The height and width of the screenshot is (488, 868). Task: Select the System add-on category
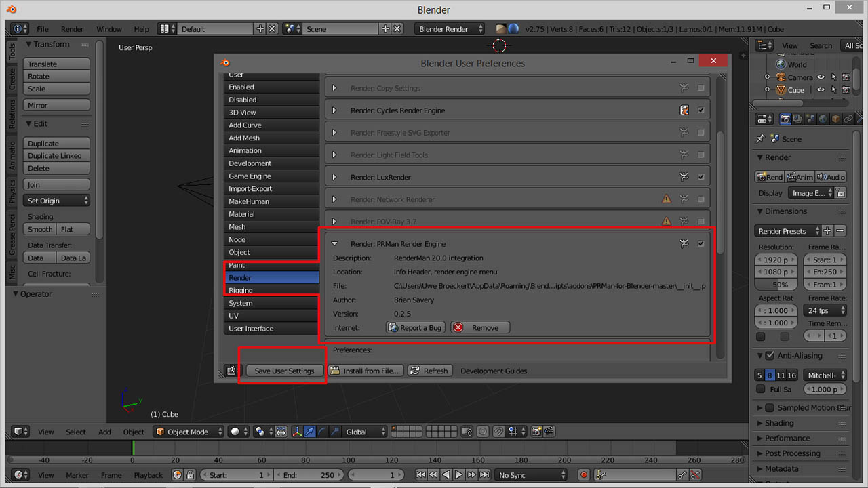(x=271, y=303)
